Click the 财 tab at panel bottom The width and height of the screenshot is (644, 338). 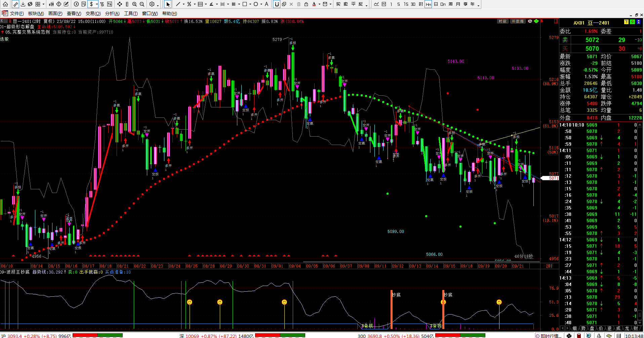636,328
